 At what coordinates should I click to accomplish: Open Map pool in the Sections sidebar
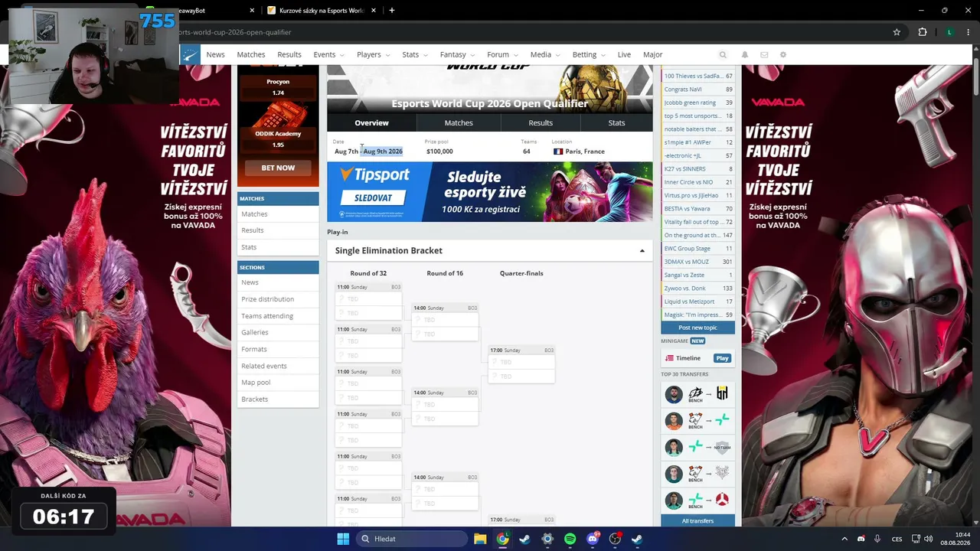pos(278,383)
